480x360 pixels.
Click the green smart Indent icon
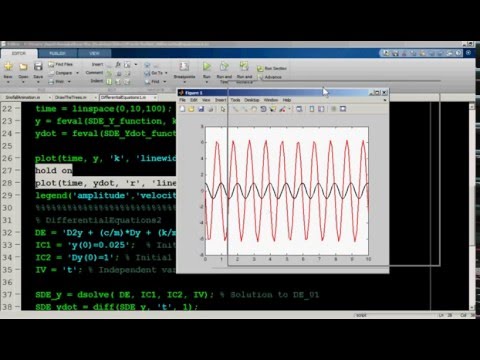tap(109, 81)
